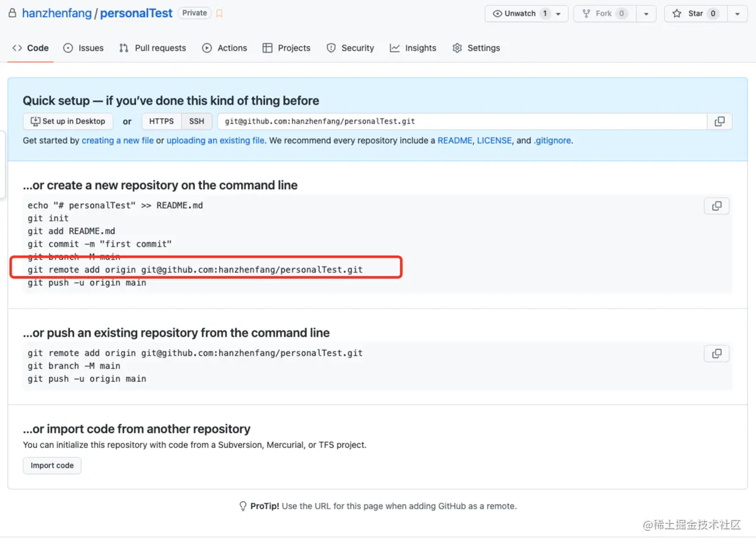756x546 pixels.
Task: Open the README link
Action: [x=455, y=140]
